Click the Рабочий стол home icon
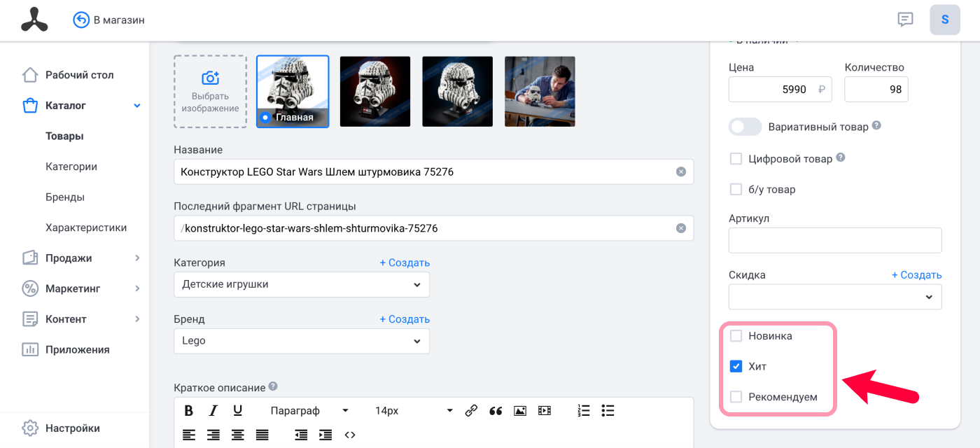This screenshot has width=980, height=448. click(29, 75)
